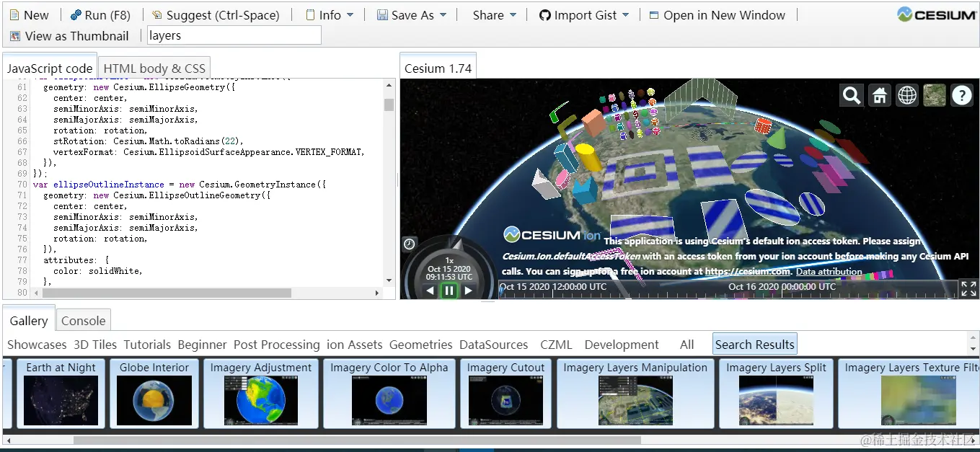Click Open in New Window
The width and height of the screenshot is (980, 452).
[x=717, y=15]
